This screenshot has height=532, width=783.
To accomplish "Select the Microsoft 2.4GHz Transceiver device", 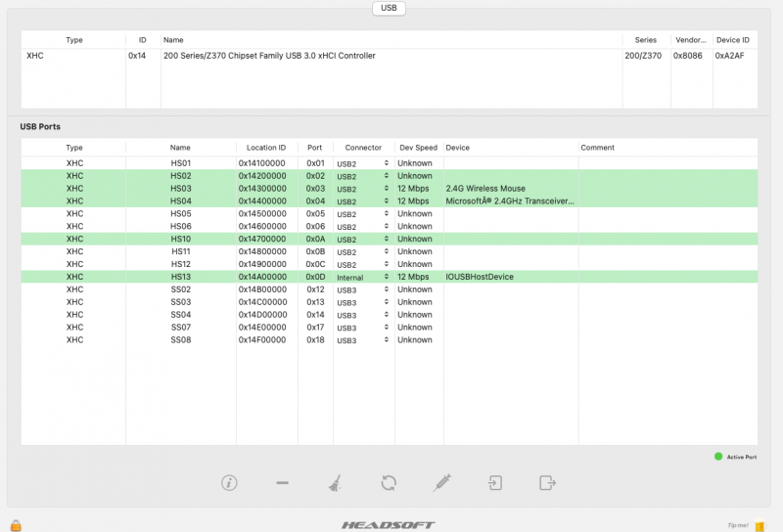I will (x=510, y=201).
